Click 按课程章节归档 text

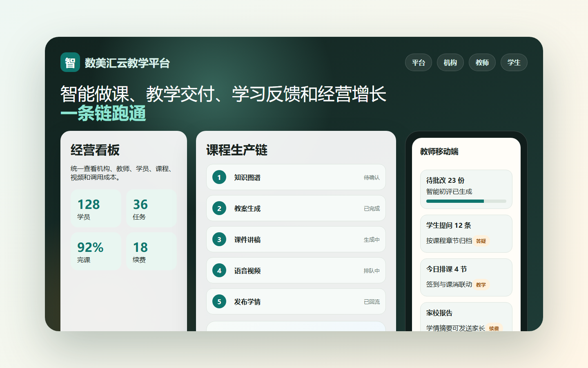(449, 241)
